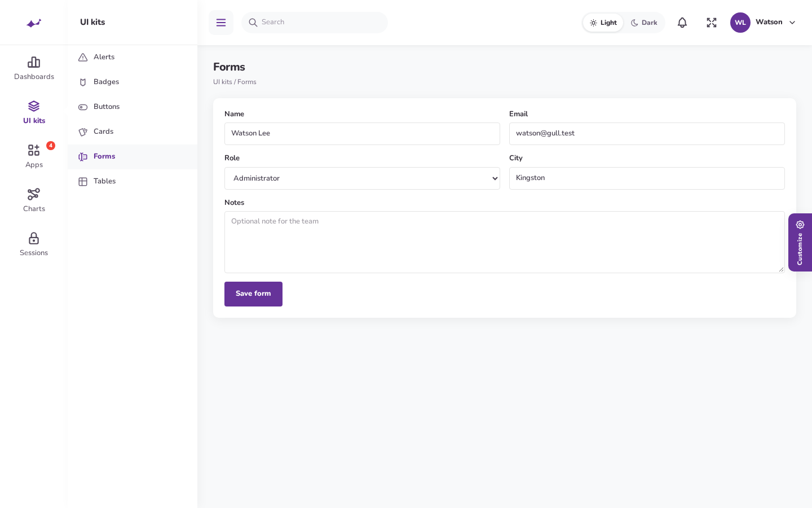Select the UI kits layers icon
Viewport: 812px width, 508px height.
click(x=34, y=106)
